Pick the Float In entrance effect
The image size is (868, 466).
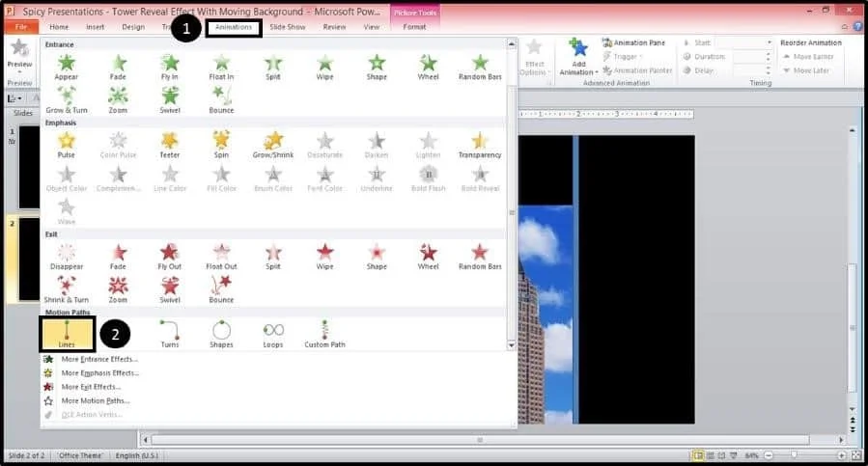click(x=221, y=68)
